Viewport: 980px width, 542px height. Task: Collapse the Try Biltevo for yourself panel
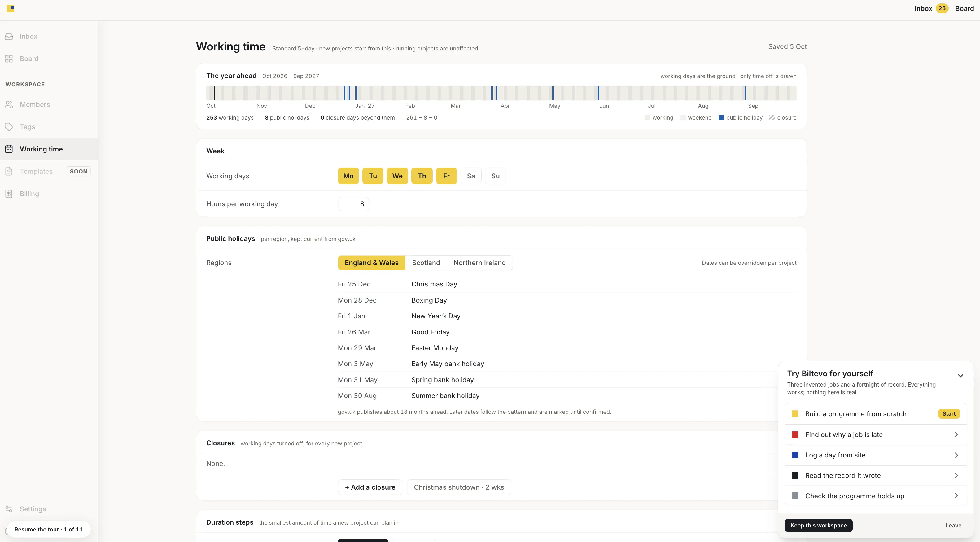pos(960,376)
